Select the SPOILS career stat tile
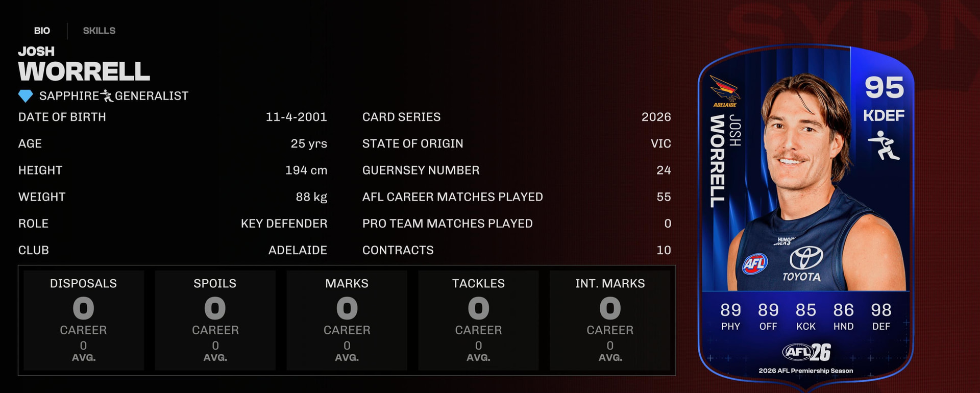 coord(215,320)
